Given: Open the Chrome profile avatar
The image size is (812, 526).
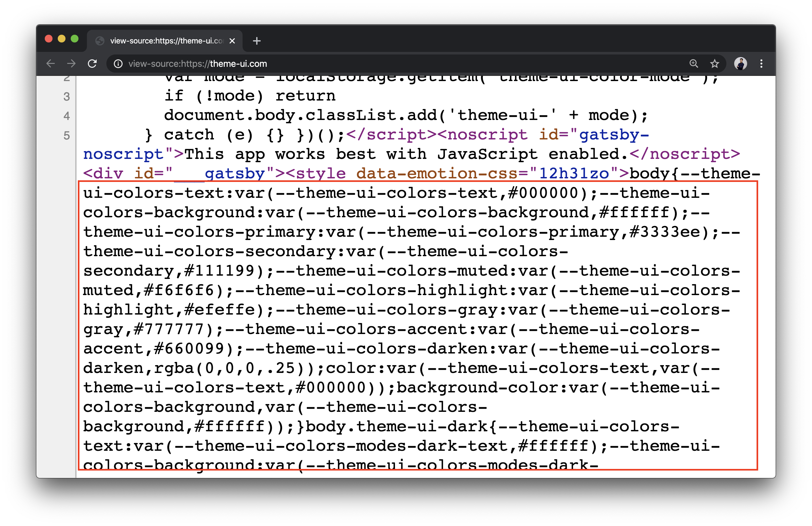Looking at the screenshot, I should pos(740,64).
